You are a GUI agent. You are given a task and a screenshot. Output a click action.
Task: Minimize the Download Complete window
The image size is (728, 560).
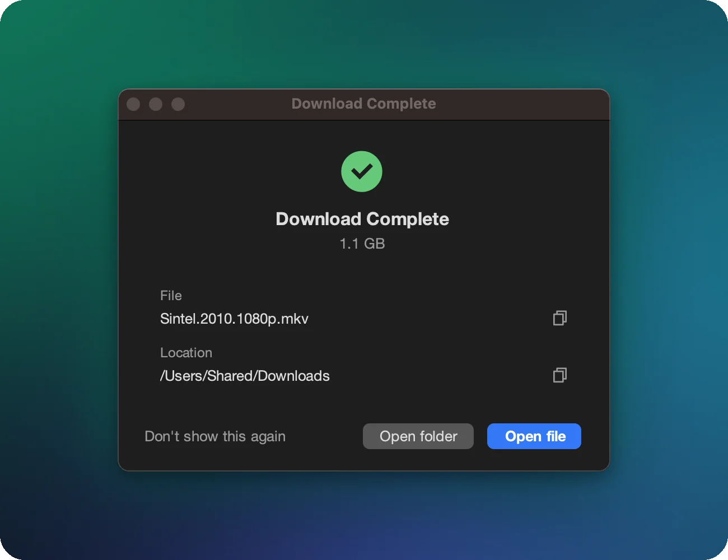click(156, 104)
